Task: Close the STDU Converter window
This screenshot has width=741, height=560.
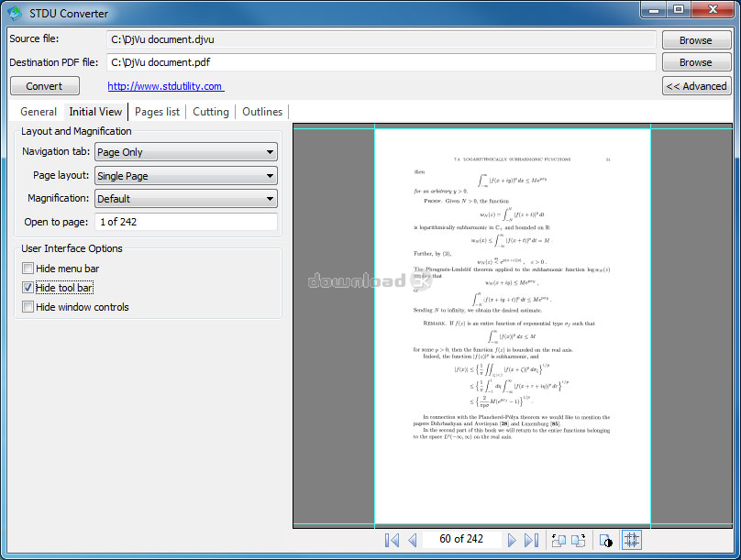Action: click(x=713, y=10)
